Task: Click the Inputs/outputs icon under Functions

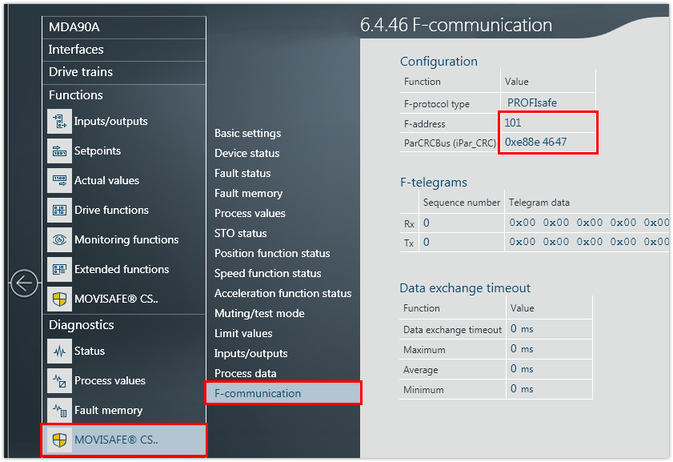Action: click(59, 122)
